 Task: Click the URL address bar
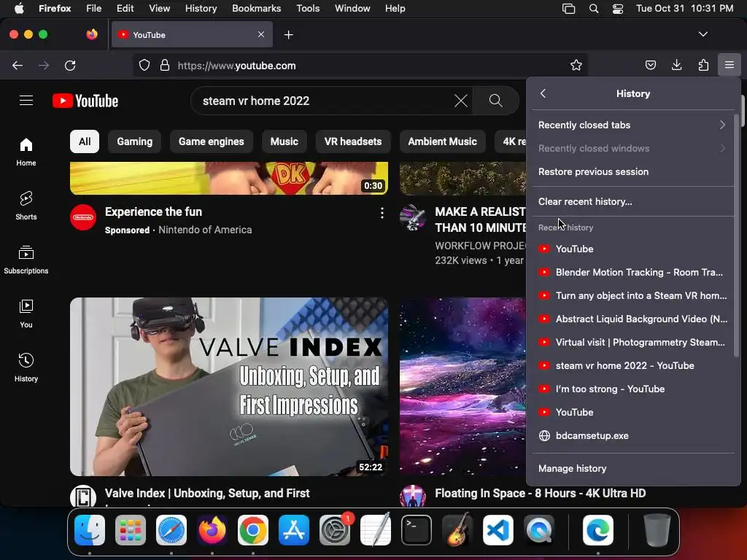tap(360, 65)
